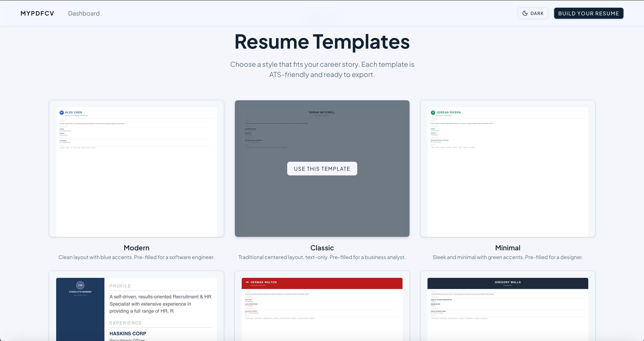Click the "Choose a style that fits" subtitle

click(x=322, y=69)
